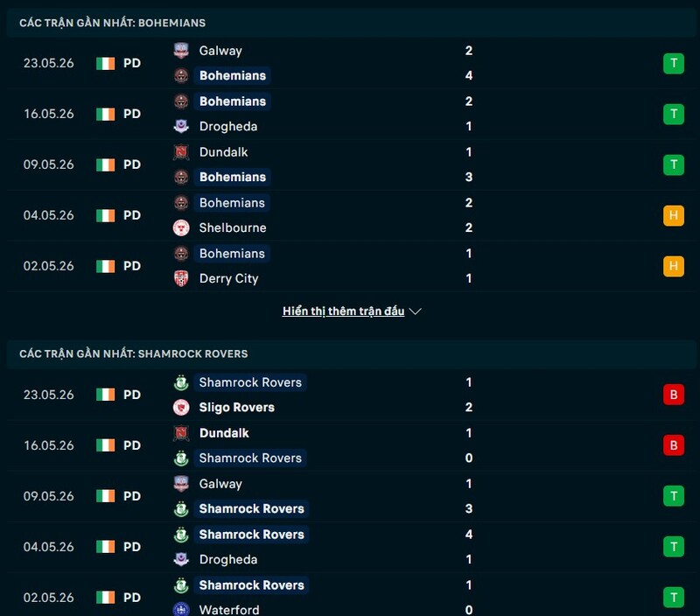Click Shamrock Rovers score 0 against Dundalk
Screen dimensions: 700x616
[469, 458]
